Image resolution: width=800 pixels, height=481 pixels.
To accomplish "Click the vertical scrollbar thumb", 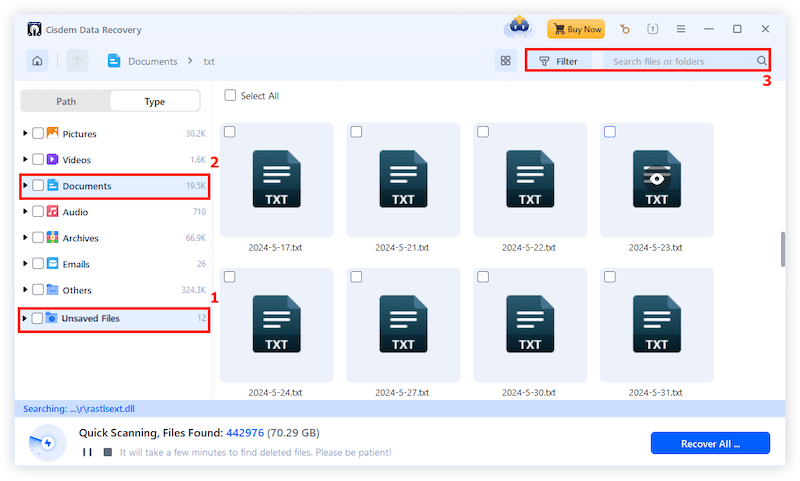I will point(783,249).
